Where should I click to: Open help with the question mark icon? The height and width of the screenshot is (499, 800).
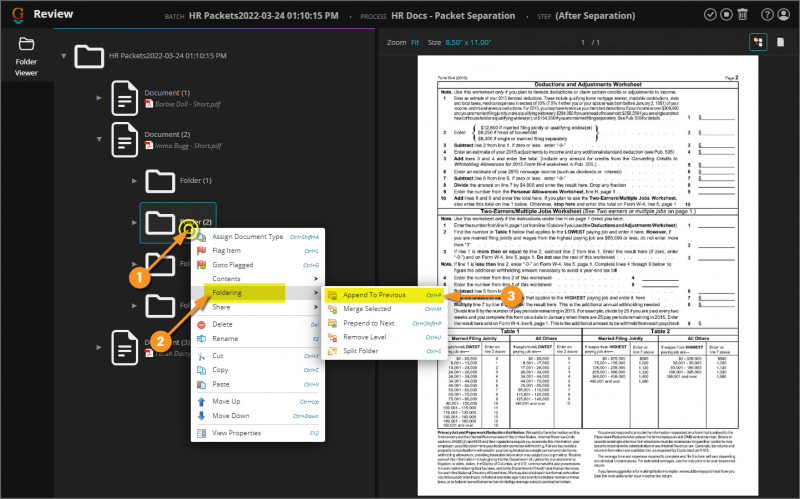tap(767, 14)
